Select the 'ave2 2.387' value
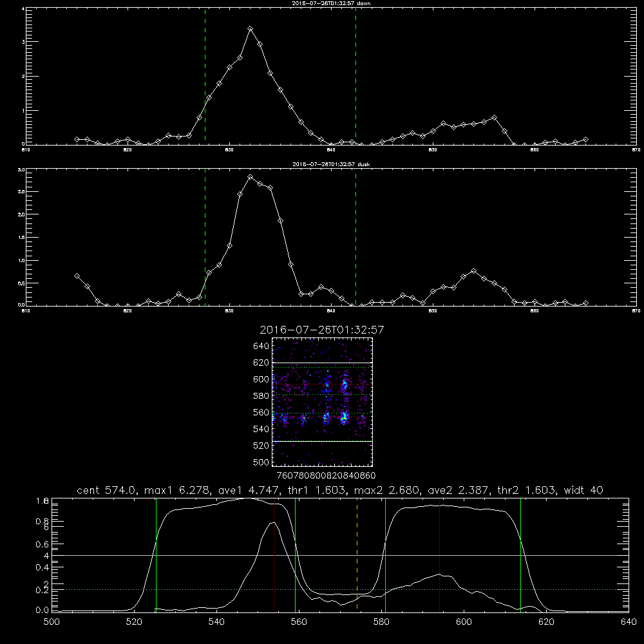This screenshot has height=644, width=644. (457, 490)
